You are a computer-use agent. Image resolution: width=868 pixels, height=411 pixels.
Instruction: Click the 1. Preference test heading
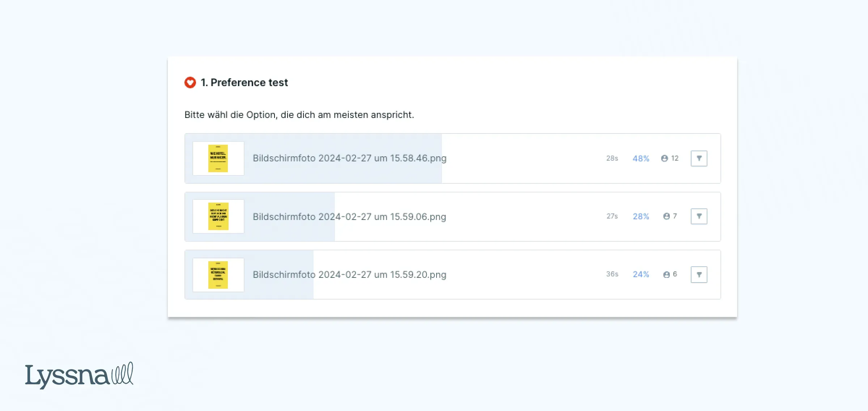tap(244, 82)
